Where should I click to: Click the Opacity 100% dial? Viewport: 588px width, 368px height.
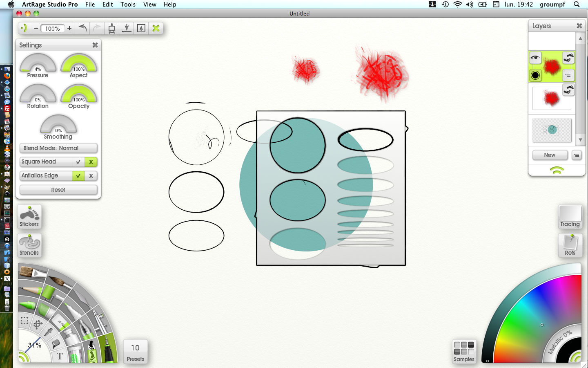[79, 94]
